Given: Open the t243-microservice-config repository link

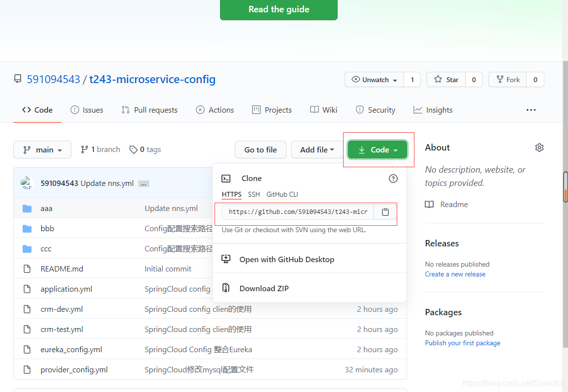Looking at the screenshot, I should pos(152,79).
